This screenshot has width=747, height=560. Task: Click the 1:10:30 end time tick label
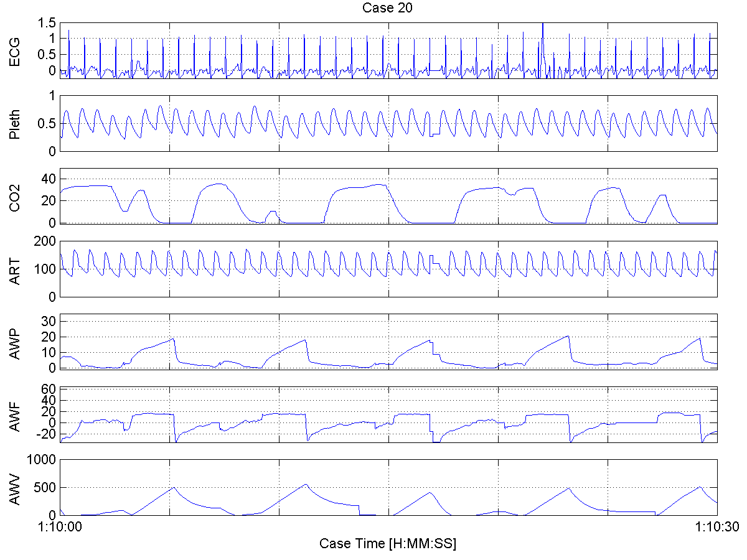coord(716,526)
